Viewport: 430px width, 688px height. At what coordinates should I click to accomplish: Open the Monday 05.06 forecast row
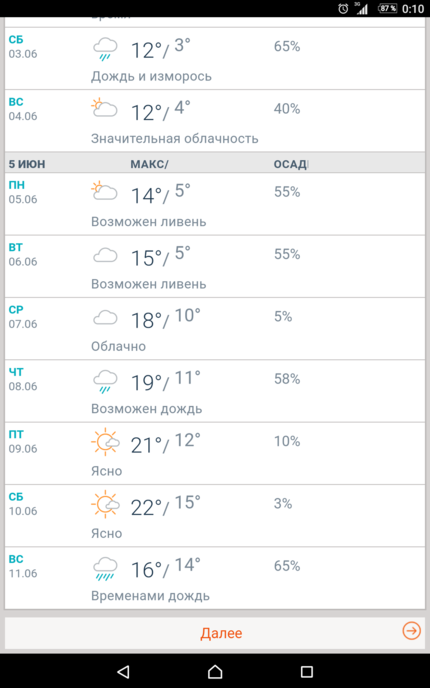click(215, 204)
